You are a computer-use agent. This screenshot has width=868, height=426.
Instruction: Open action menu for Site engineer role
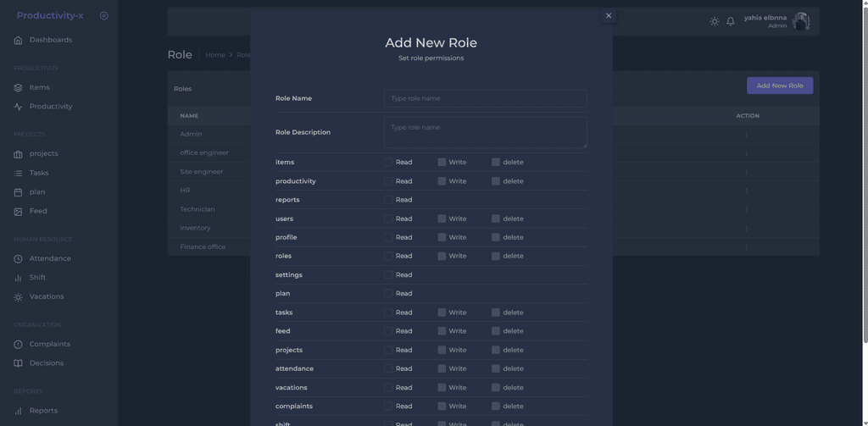coord(746,172)
